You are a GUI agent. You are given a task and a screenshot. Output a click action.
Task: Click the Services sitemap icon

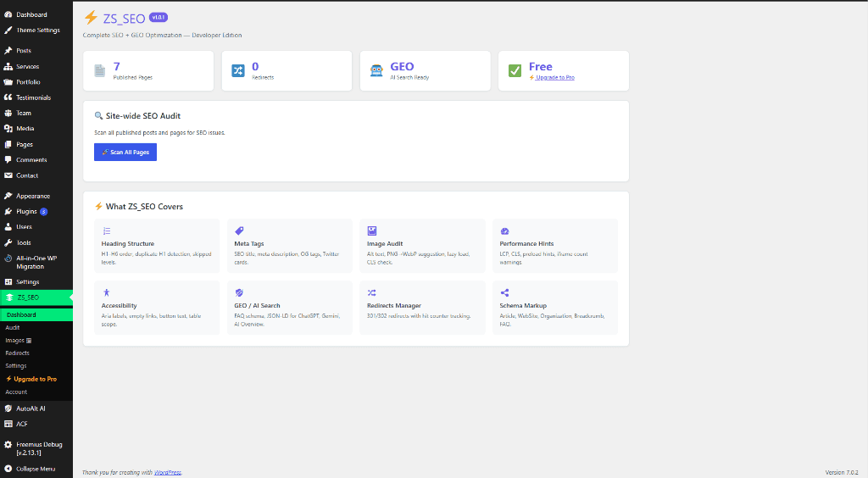click(x=8, y=66)
